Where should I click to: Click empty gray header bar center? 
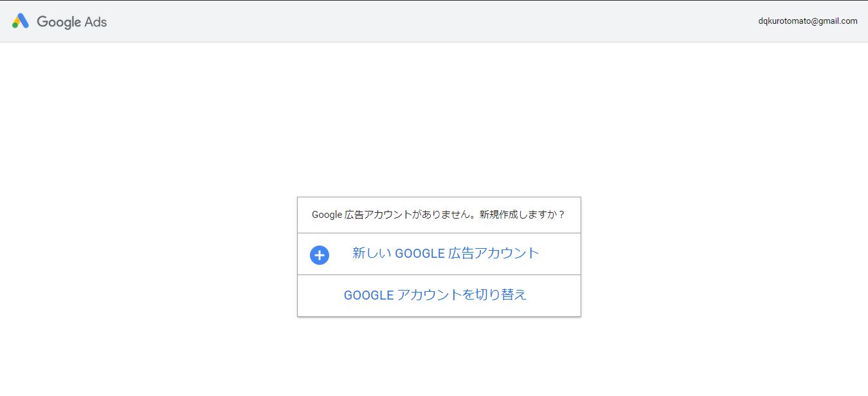pyautogui.click(x=434, y=21)
